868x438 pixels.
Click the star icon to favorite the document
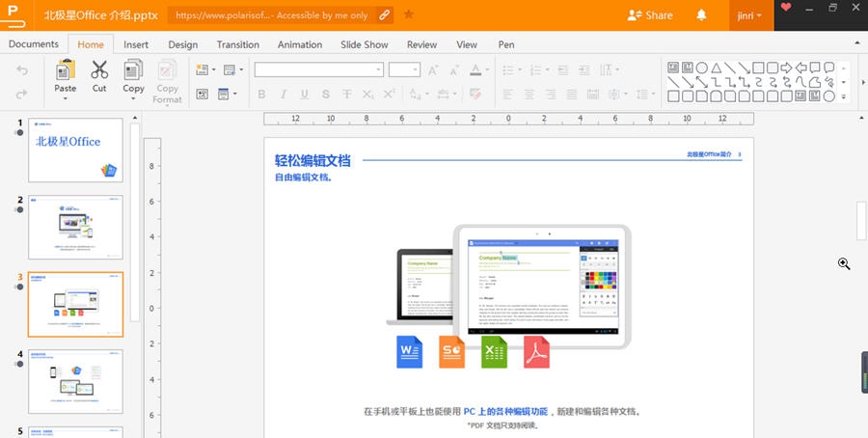point(409,14)
